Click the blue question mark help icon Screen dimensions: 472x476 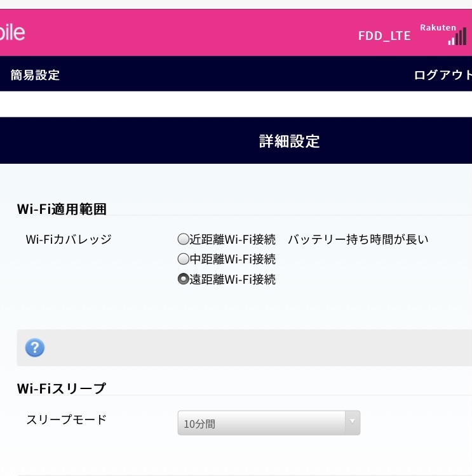pos(35,348)
